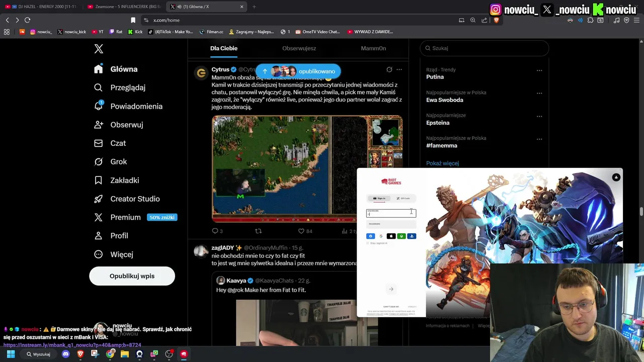Image resolution: width=644 pixels, height=362 pixels.
Task: Click Can't sign in link in Riot
Action: tap(391, 307)
